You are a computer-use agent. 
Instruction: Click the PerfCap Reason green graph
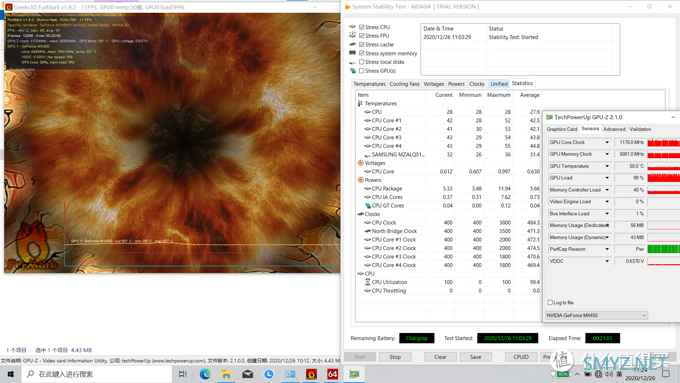[x=664, y=249]
